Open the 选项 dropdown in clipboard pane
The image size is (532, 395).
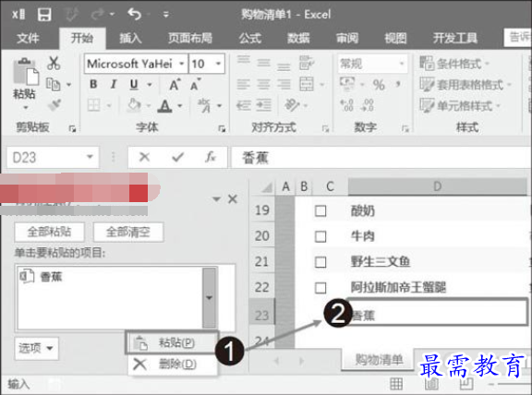coord(36,348)
